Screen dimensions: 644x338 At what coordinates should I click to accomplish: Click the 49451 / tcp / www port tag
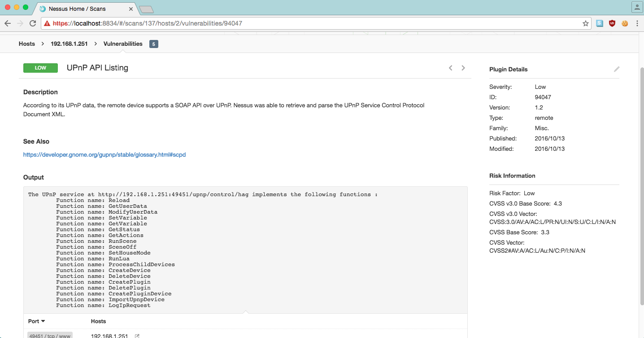click(x=50, y=336)
